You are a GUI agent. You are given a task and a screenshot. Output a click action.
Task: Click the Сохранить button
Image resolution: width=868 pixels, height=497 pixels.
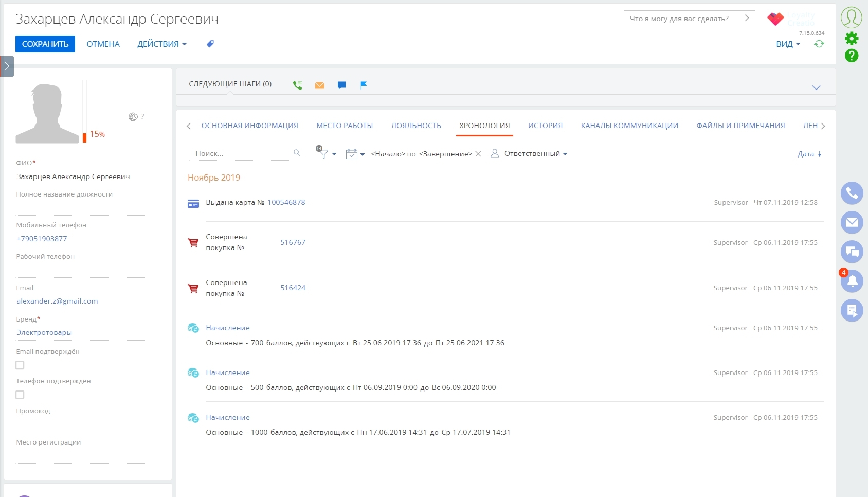pos(45,44)
